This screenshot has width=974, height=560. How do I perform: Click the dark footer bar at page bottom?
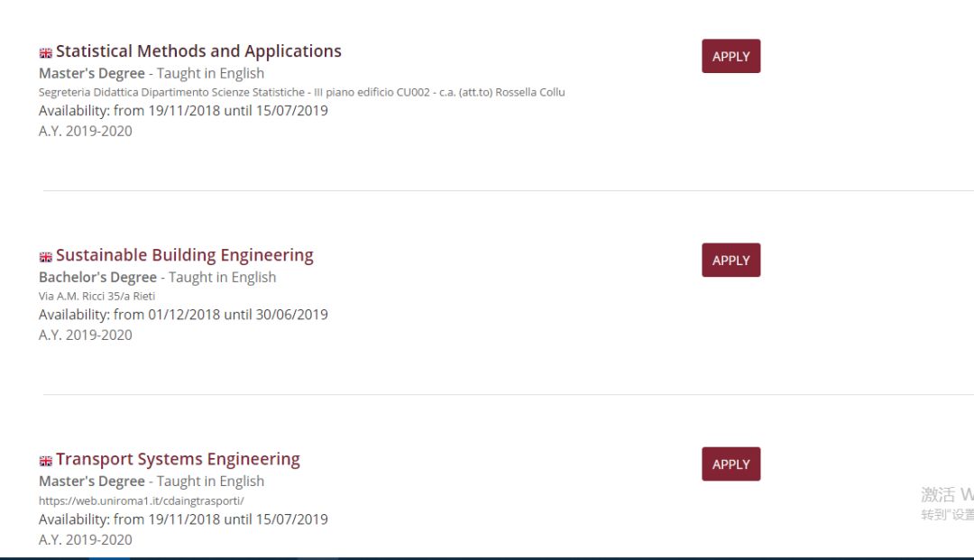pos(487,555)
